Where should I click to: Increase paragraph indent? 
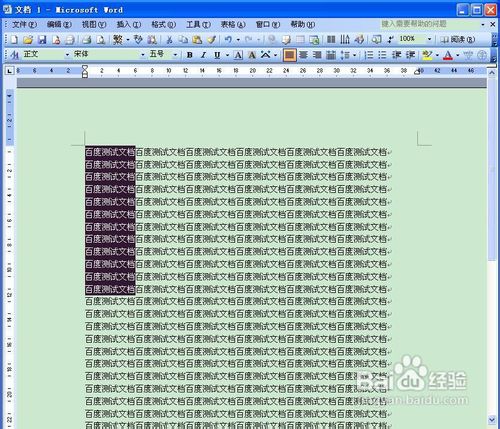click(x=411, y=55)
